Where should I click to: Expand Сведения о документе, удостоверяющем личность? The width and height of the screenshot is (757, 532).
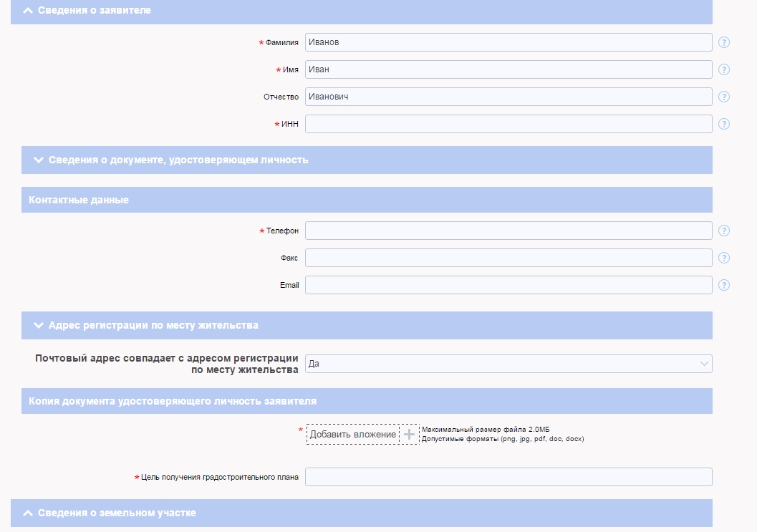pyautogui.click(x=39, y=160)
